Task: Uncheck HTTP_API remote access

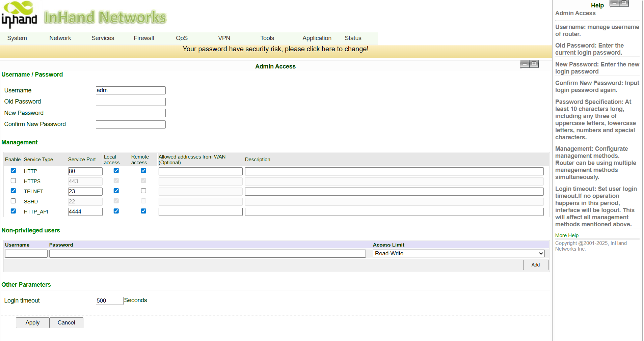Action: (x=143, y=211)
